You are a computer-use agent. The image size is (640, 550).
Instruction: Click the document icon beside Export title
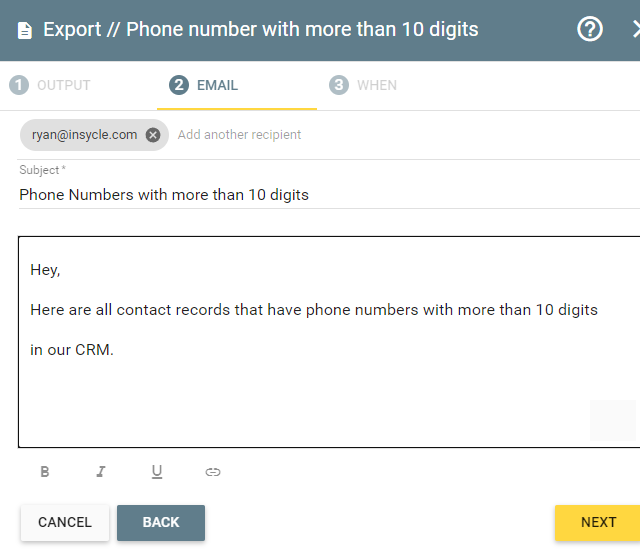click(24, 31)
